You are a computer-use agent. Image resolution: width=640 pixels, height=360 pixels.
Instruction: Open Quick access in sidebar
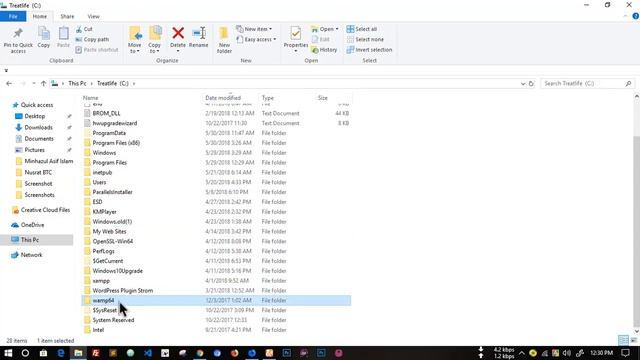[x=37, y=105]
